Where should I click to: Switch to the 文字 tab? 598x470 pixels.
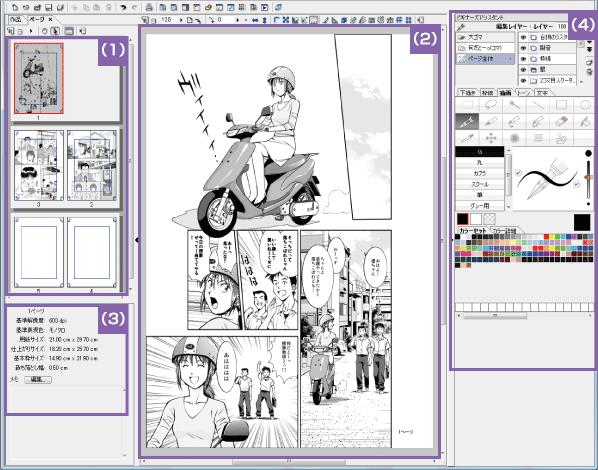(542, 92)
